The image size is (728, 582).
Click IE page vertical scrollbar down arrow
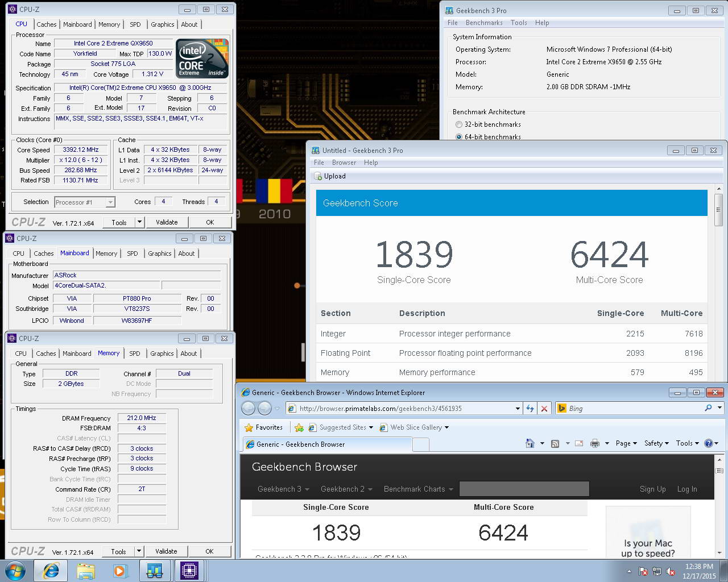coord(719,554)
